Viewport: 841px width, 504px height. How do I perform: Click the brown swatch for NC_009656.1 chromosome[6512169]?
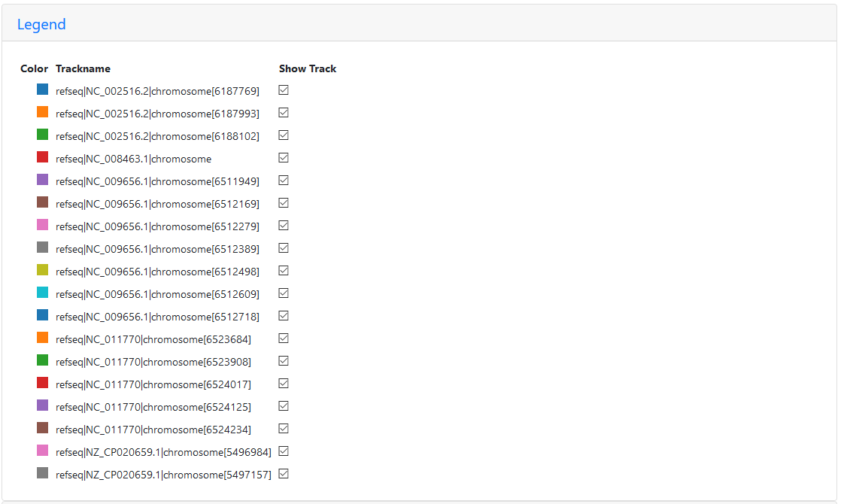pyautogui.click(x=42, y=202)
